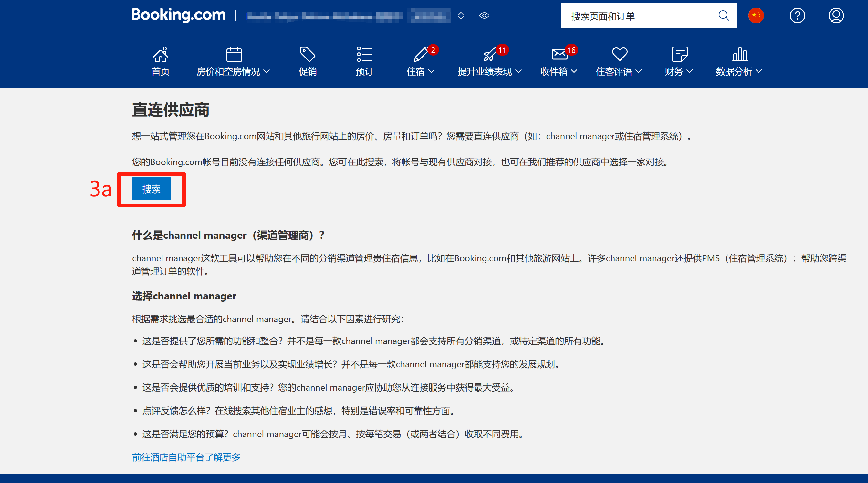868x483 pixels.
Task: Open 前往酒店自助平台了解更多 link
Action: [186, 457]
